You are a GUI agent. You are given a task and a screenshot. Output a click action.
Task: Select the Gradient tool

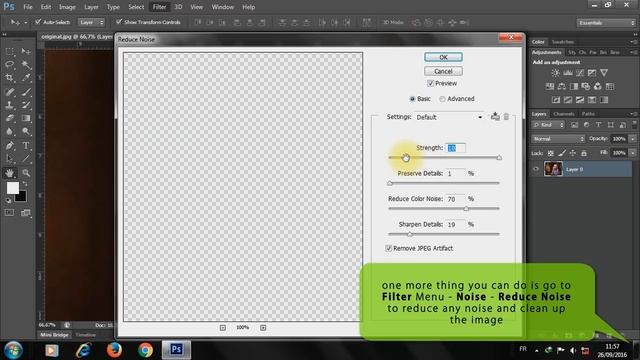[x=26, y=118]
